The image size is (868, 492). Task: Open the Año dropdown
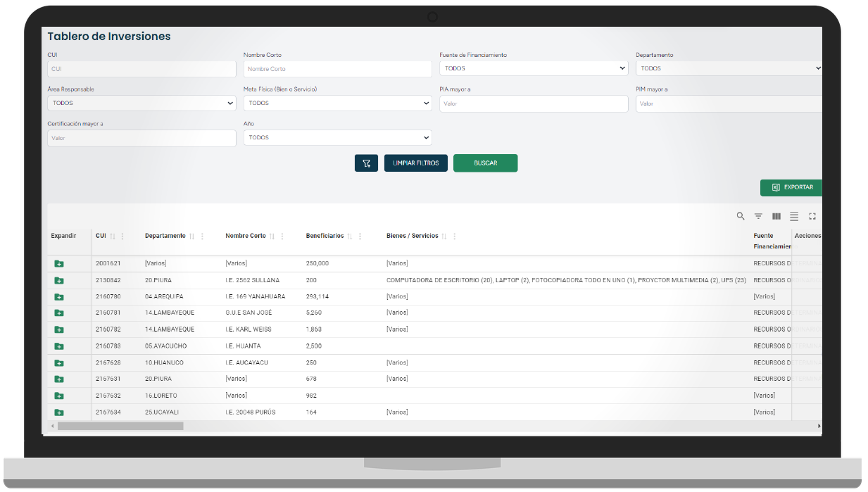(337, 137)
